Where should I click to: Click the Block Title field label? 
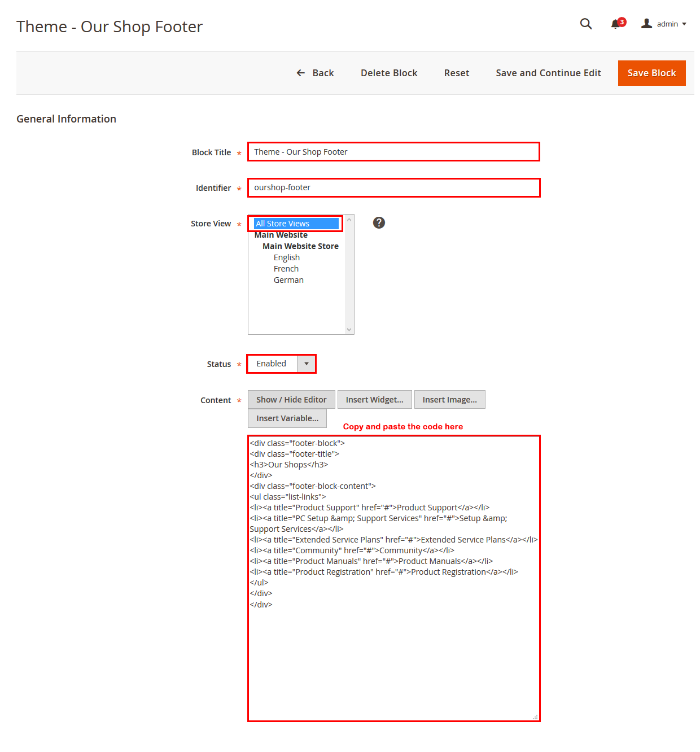[x=211, y=152]
